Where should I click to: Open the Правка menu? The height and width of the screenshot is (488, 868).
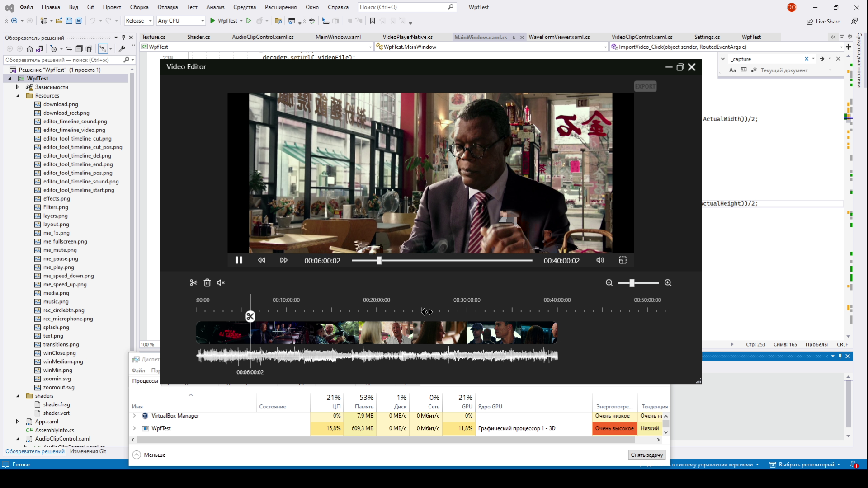coord(51,7)
